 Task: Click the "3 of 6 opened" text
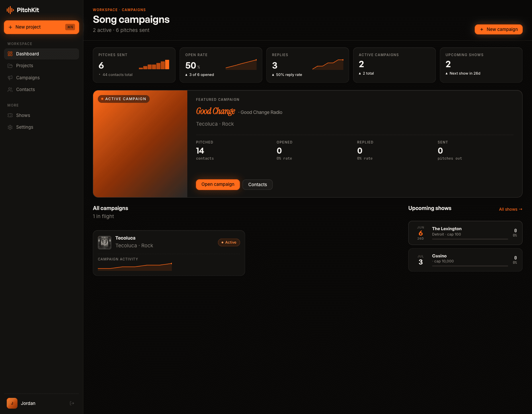201,75
